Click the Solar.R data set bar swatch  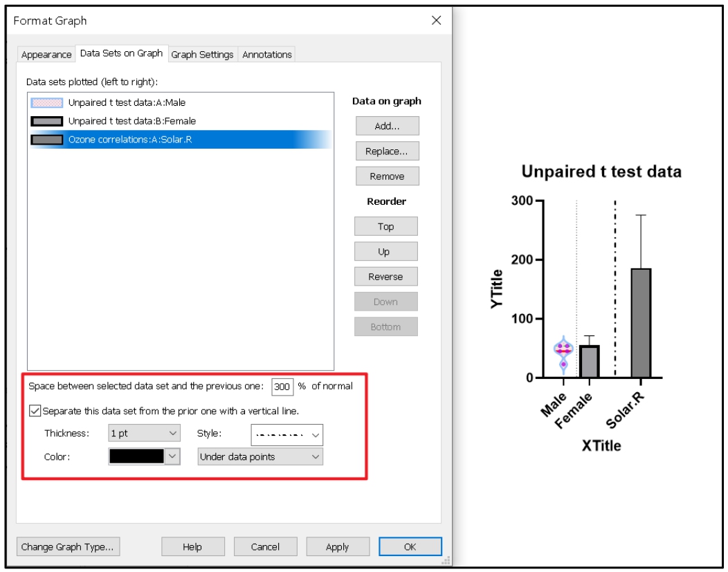point(47,140)
